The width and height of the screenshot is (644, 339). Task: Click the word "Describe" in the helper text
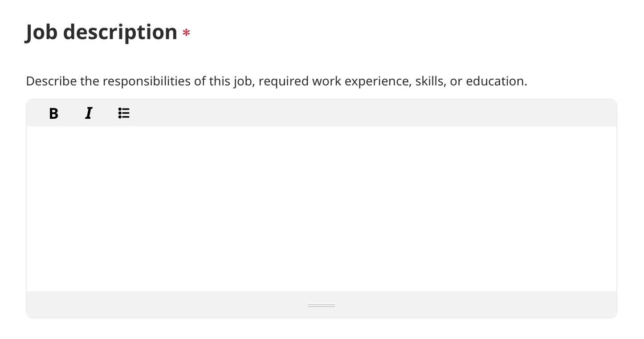52,81
